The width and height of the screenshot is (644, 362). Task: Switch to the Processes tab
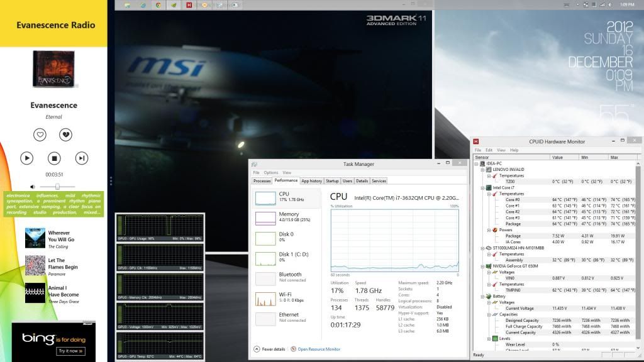(262, 181)
